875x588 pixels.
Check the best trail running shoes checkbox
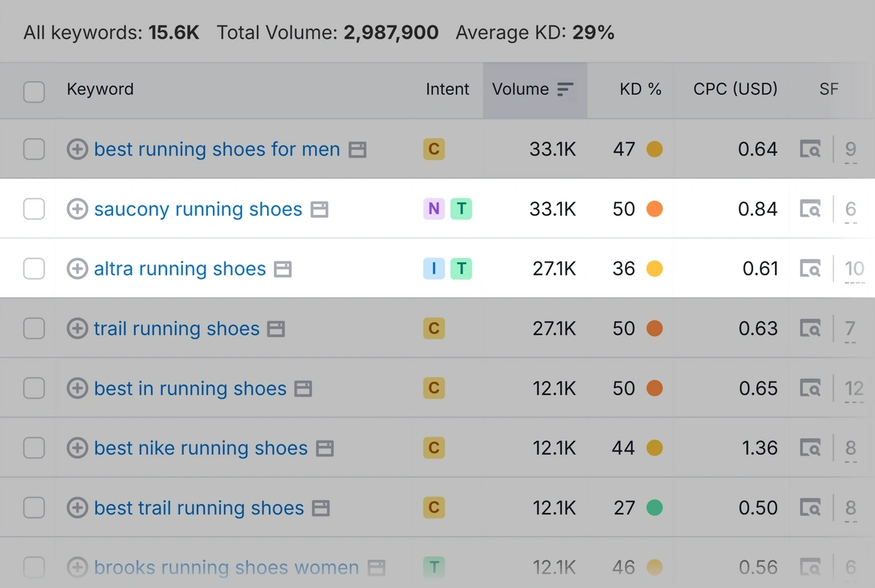tap(34, 508)
